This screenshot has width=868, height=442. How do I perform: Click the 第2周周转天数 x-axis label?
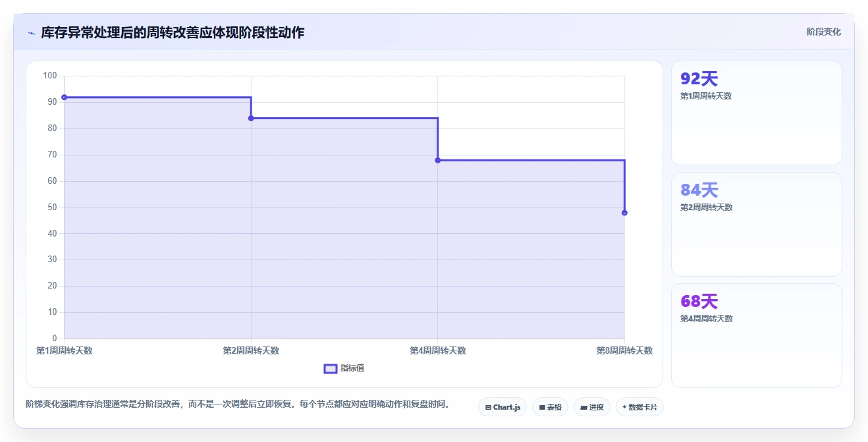pyautogui.click(x=251, y=350)
